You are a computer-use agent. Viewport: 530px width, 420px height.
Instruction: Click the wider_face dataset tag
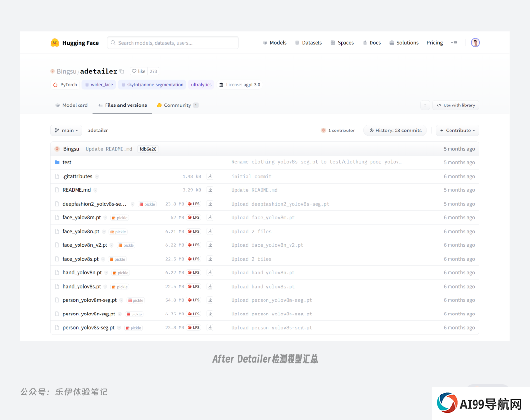(99, 85)
